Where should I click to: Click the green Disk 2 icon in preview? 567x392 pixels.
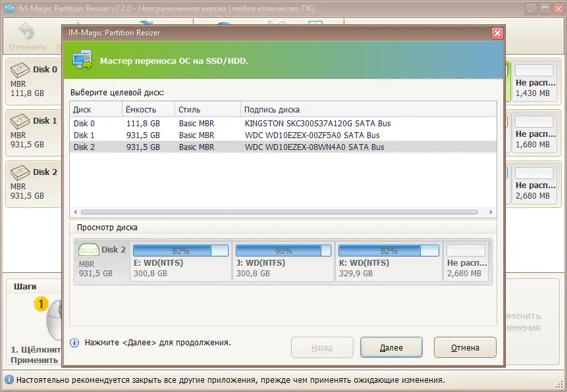tap(89, 249)
